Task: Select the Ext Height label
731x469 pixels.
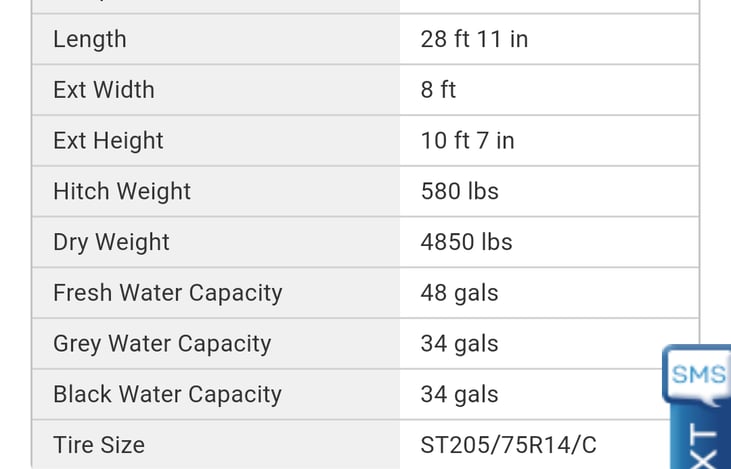Action: coord(108,141)
